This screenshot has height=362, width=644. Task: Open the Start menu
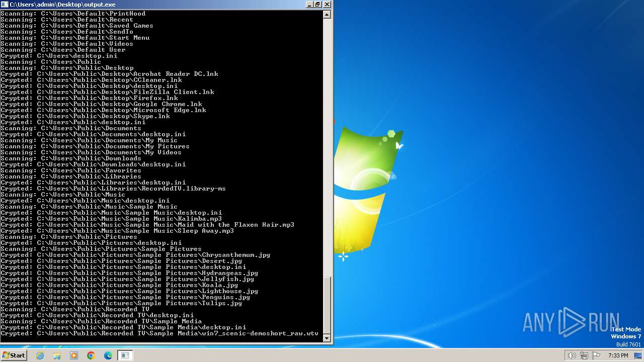click(14, 355)
